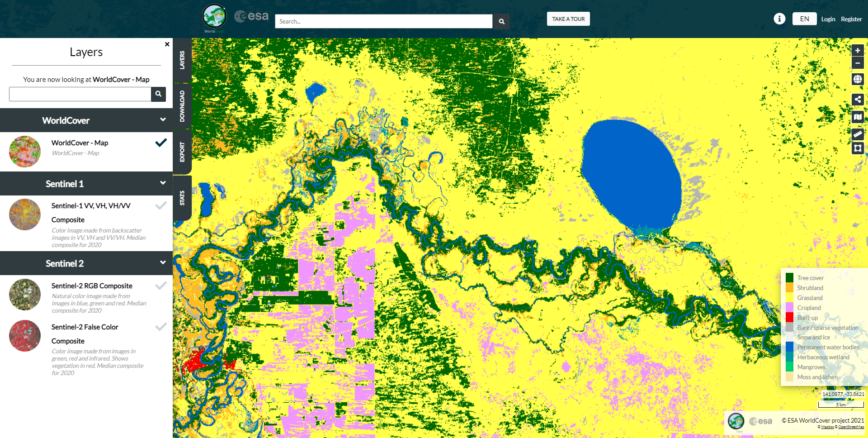Click the Tree cover legend color swatch
Screen dimensions: 868x438
(x=789, y=277)
